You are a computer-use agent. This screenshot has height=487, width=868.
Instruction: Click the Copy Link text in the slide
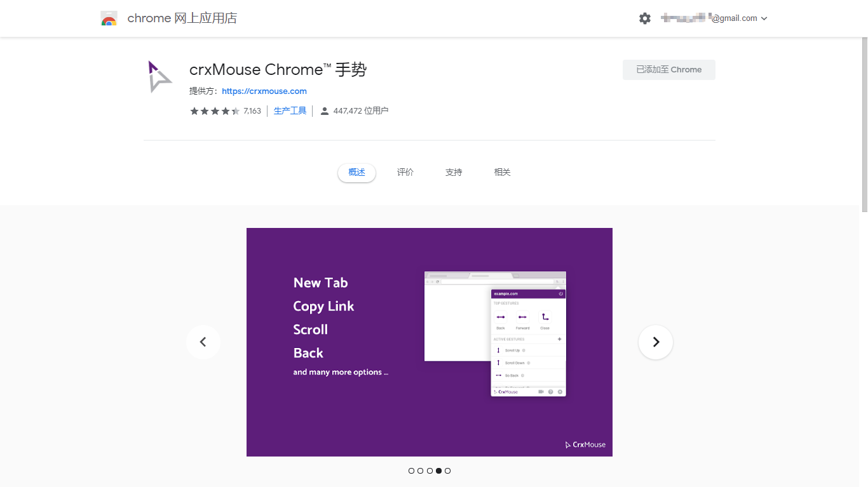tap(323, 307)
